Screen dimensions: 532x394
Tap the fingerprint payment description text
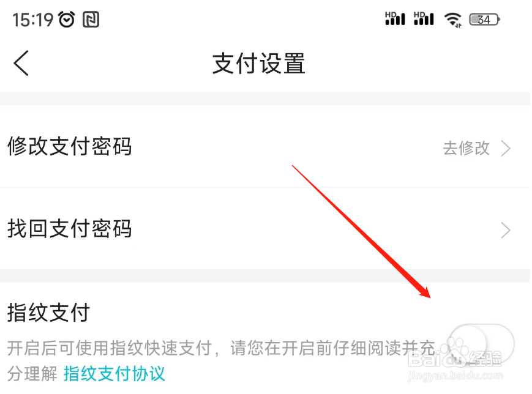[220, 361]
